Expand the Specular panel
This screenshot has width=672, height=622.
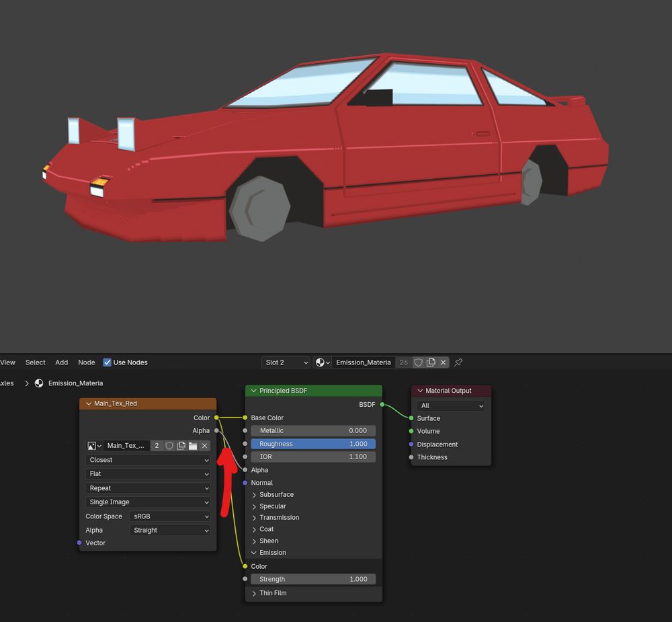(254, 506)
